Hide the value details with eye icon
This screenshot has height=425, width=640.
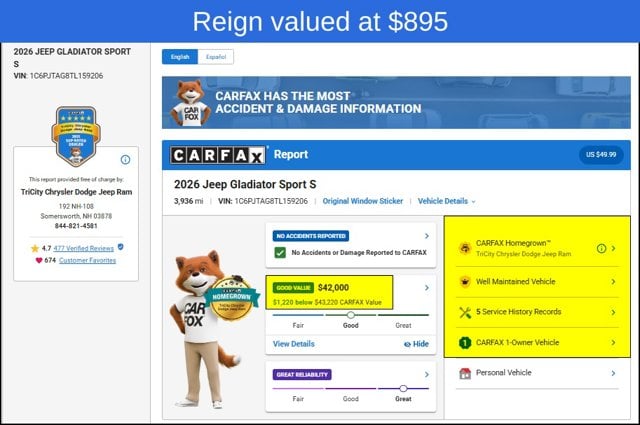pos(416,344)
